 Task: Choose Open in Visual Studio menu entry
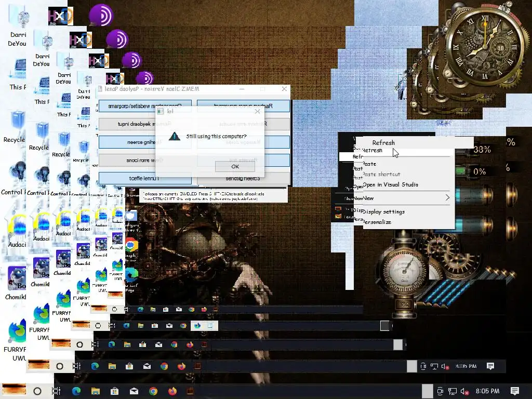coord(408,184)
